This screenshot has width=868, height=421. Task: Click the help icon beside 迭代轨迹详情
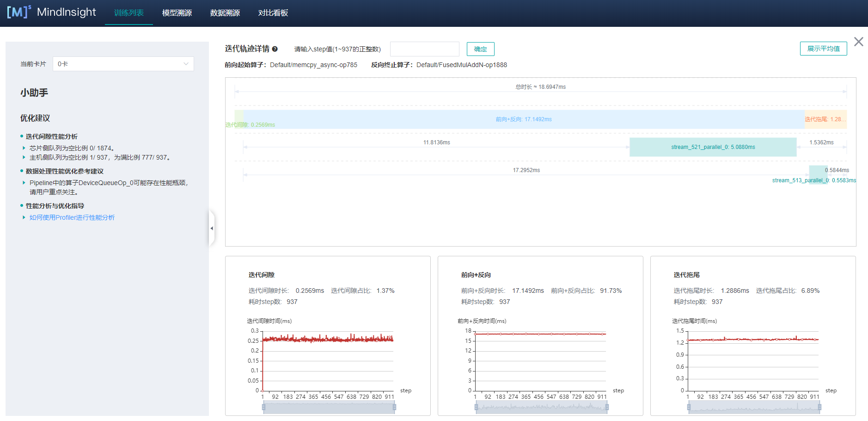coord(275,49)
